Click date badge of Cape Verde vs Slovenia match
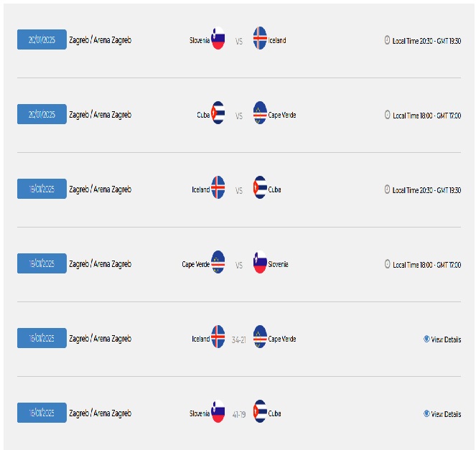 coord(42,263)
